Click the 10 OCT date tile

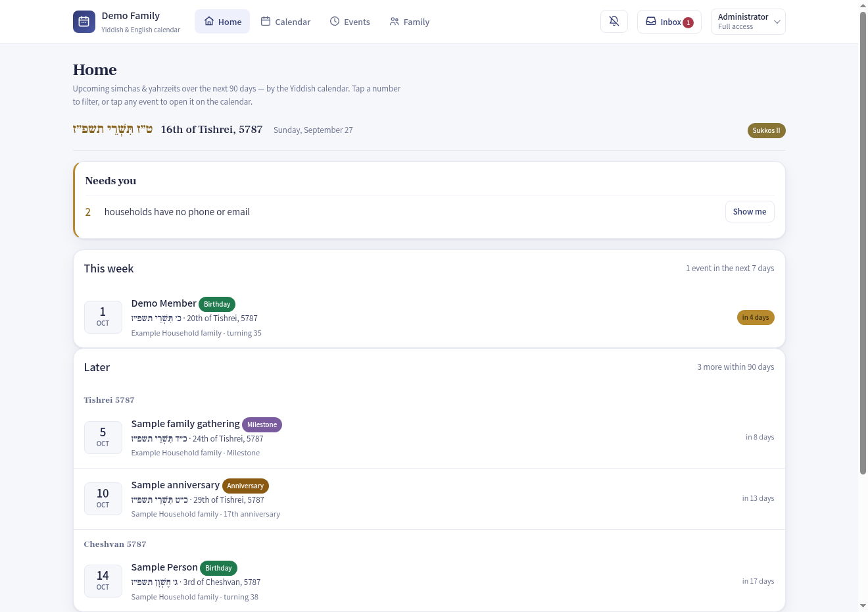tap(103, 499)
